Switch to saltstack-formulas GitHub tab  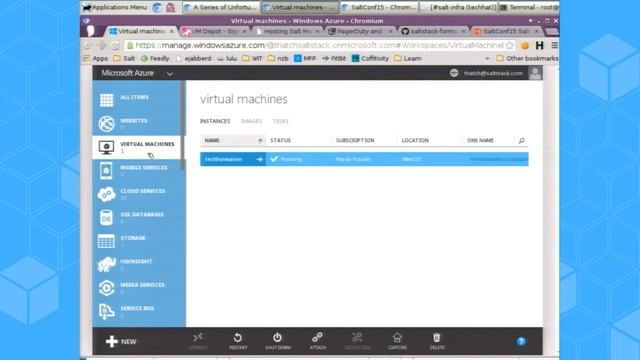433,31
